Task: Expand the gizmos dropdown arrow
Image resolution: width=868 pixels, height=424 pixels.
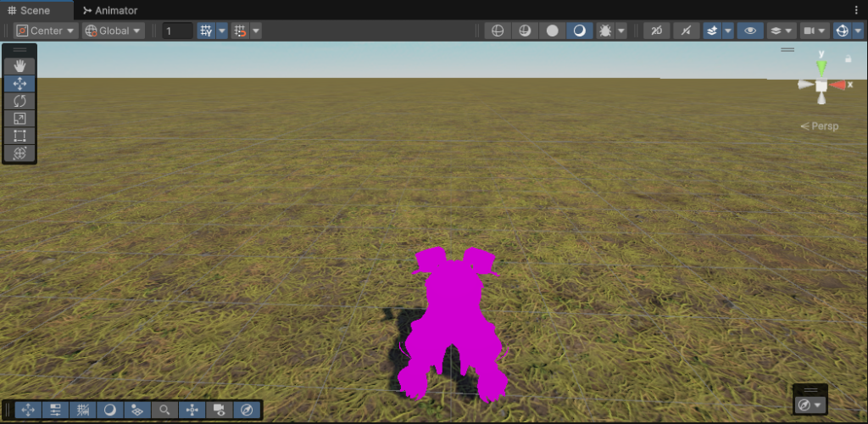Action: tap(859, 31)
